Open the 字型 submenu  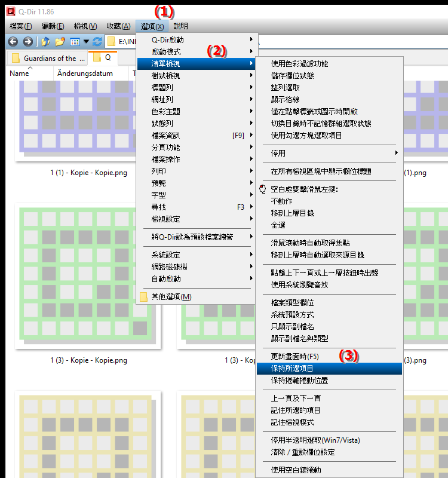196,195
